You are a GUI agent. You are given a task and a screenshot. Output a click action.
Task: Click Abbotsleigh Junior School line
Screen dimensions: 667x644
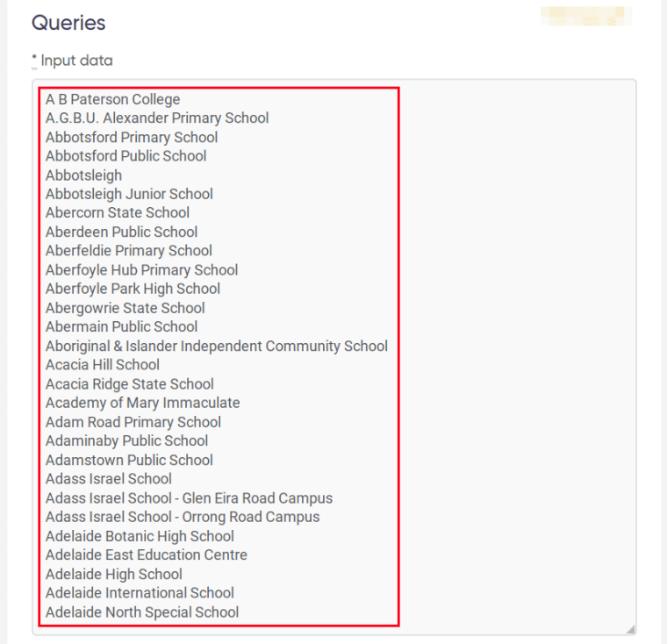point(129,194)
